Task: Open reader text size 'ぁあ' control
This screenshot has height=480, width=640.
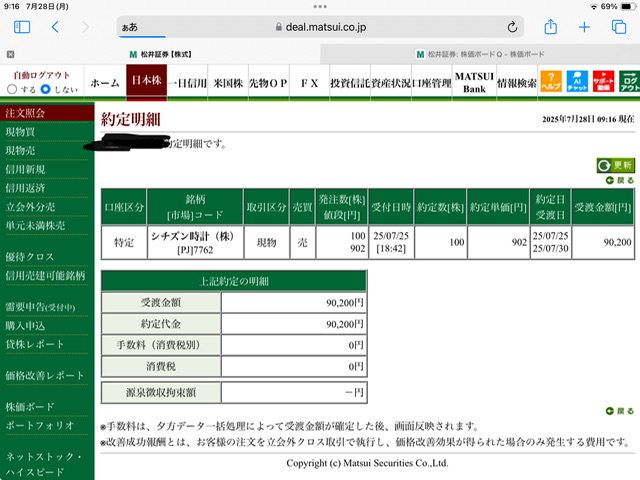Action: tap(130, 27)
